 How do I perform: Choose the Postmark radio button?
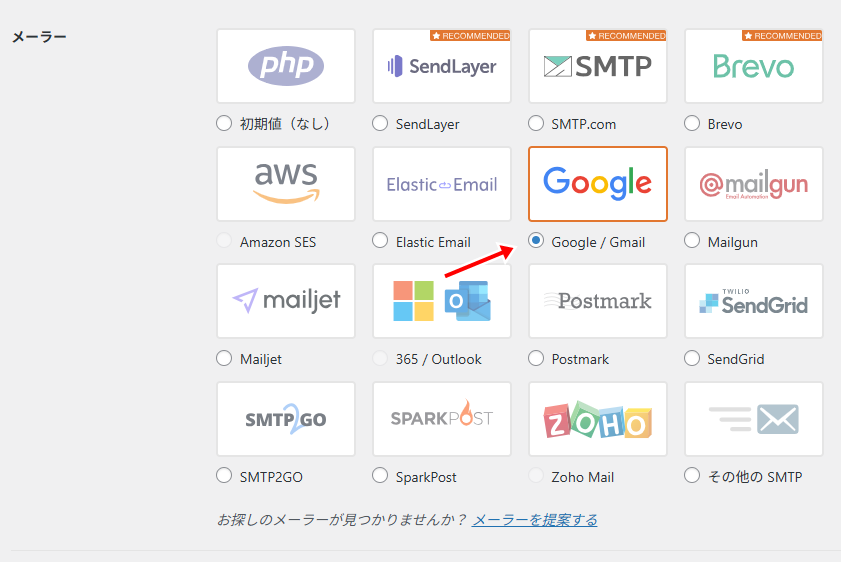coord(536,358)
